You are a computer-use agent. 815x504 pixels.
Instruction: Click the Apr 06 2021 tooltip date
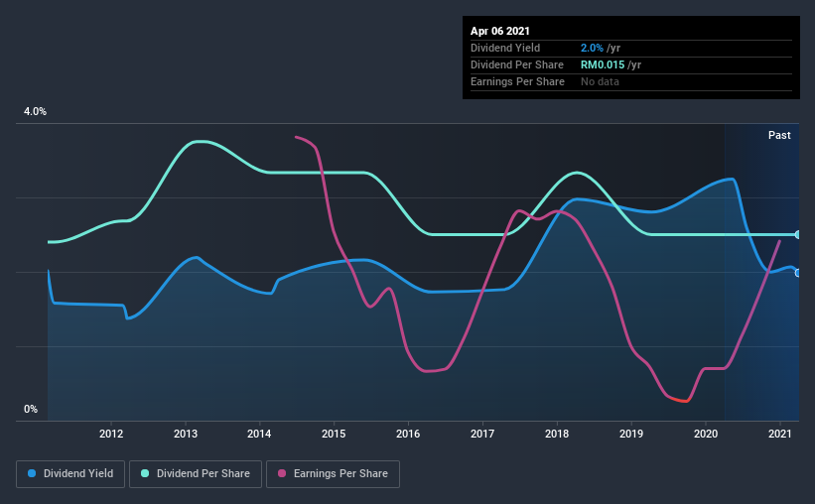click(x=500, y=31)
